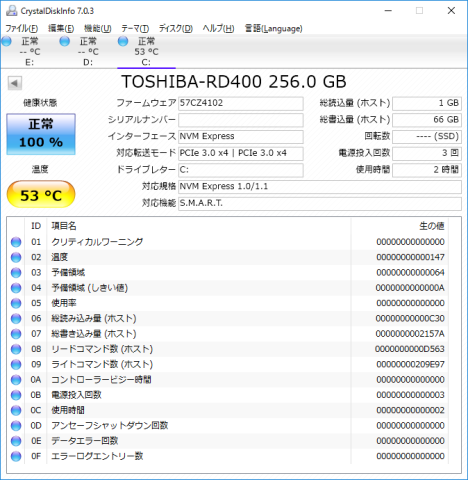Image resolution: width=468 pixels, height=480 pixels.
Task: Select drive C: 53 °C tab
Action: (146, 51)
